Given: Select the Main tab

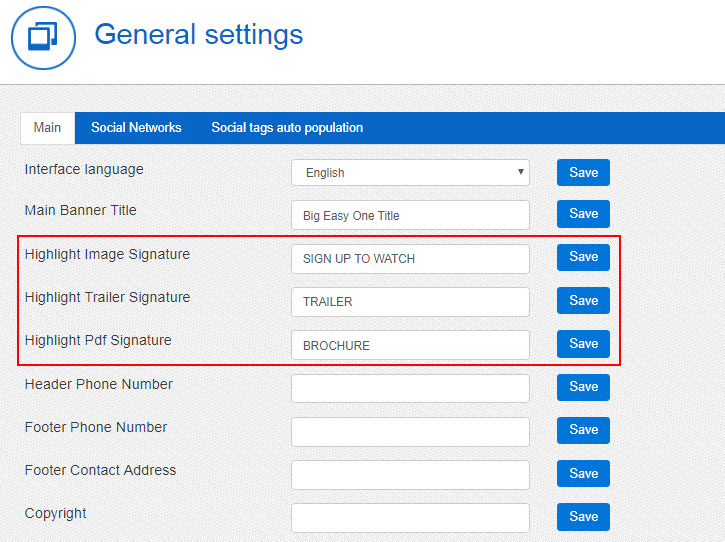Looking at the screenshot, I should point(47,128).
